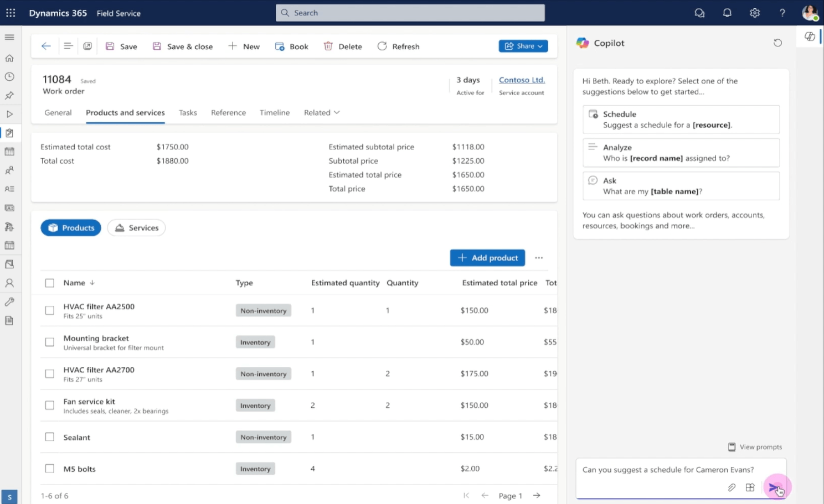Choose Analyze suggestion card
The width and height of the screenshot is (824, 504).
[681, 153]
